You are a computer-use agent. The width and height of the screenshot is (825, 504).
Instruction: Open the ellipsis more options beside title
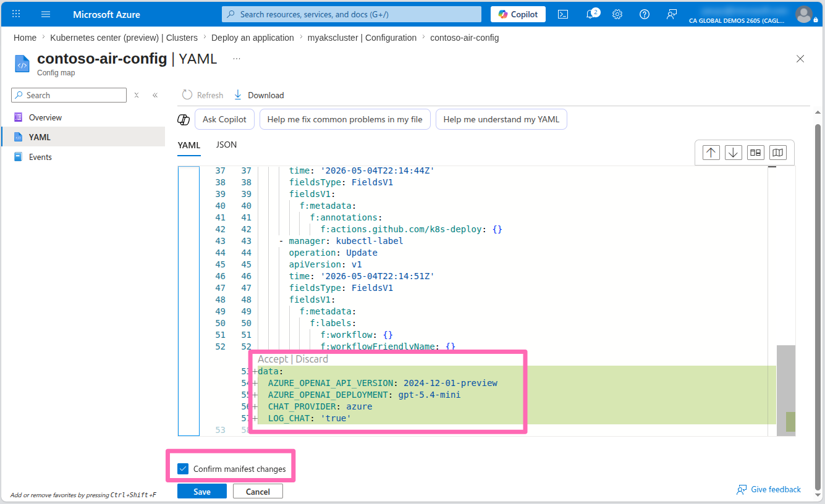(x=237, y=59)
